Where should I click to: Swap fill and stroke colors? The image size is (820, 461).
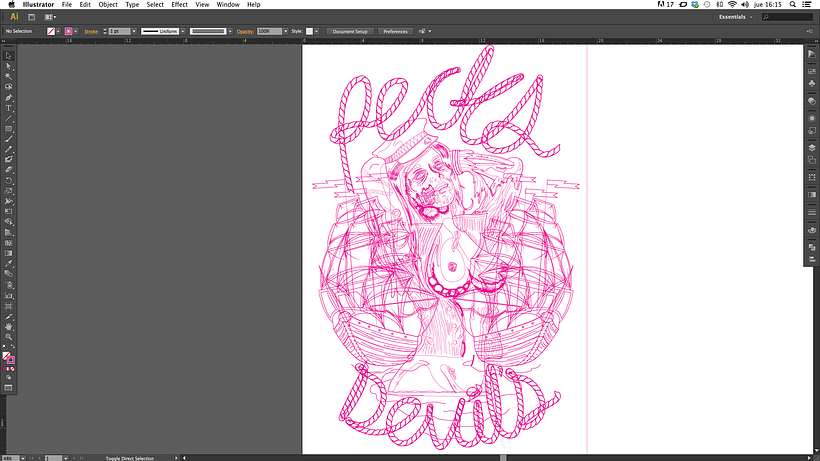click(13, 347)
